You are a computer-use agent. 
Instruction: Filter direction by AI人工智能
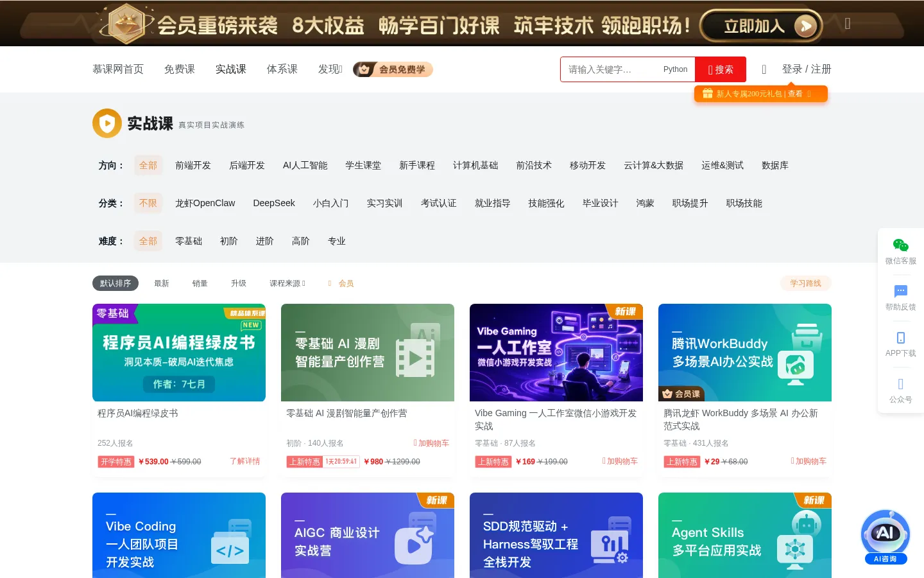(305, 166)
